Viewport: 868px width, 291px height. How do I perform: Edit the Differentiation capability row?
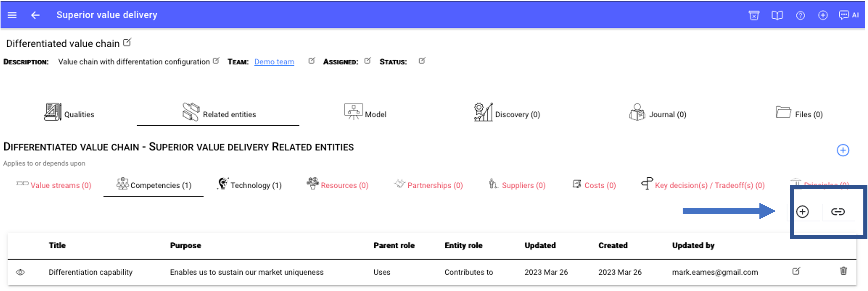797,271
